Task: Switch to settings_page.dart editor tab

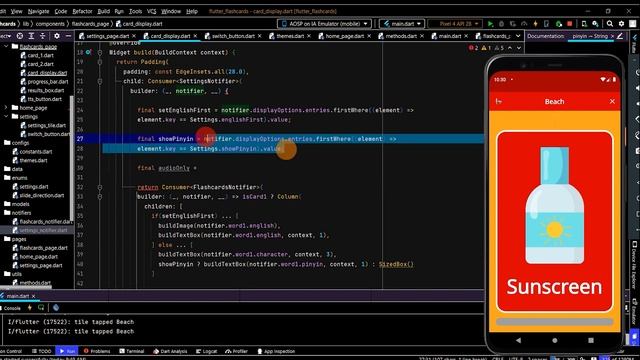Action: [x=108, y=36]
